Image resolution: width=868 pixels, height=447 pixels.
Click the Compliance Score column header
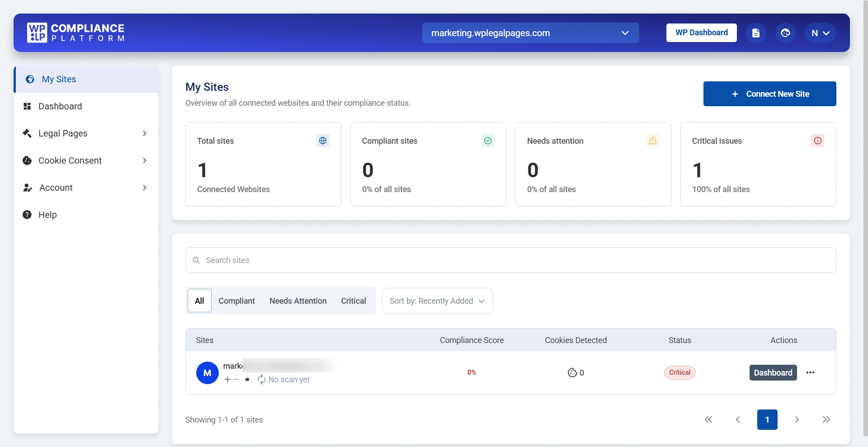point(472,340)
